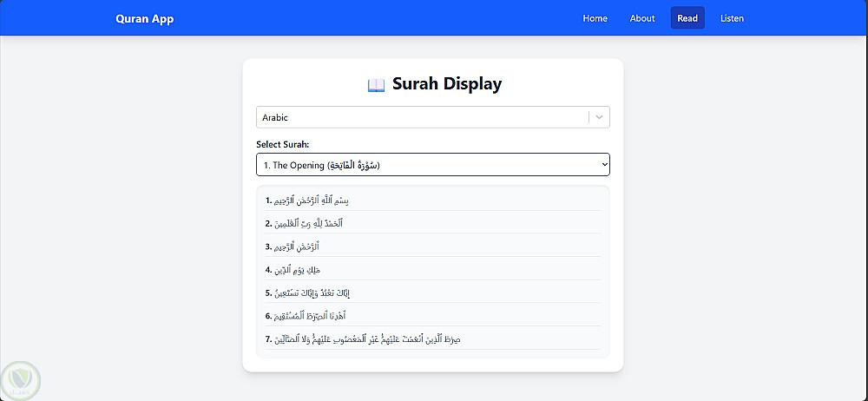Open the About page in the navbar
Image resolution: width=868 pixels, height=401 pixels.
tap(642, 18)
